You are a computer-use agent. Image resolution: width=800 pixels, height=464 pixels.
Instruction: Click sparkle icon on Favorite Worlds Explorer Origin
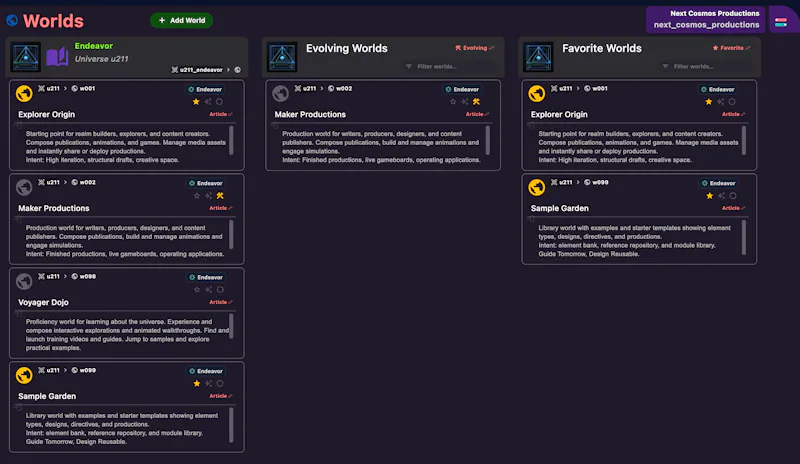pyautogui.click(x=720, y=102)
